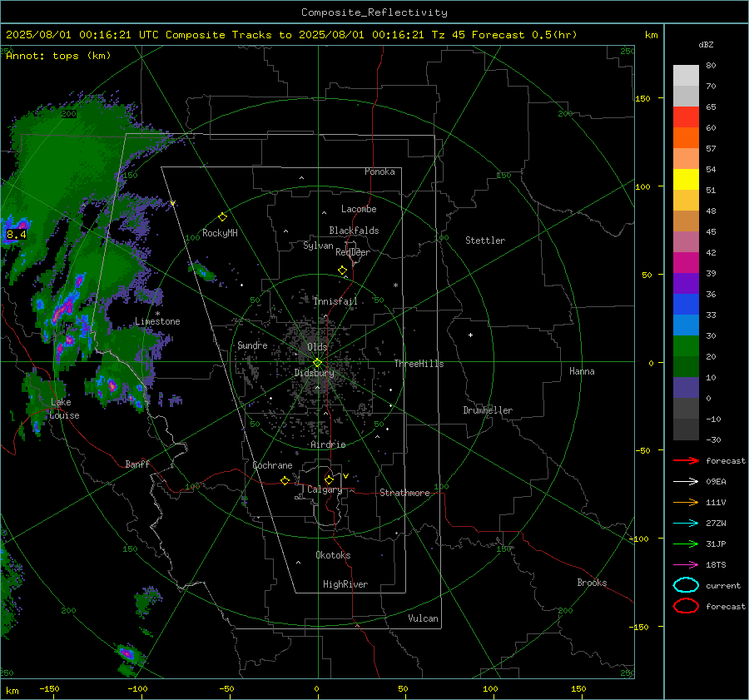
Task: Click the small echo cell southeast of RockyMH
Action: [204, 272]
